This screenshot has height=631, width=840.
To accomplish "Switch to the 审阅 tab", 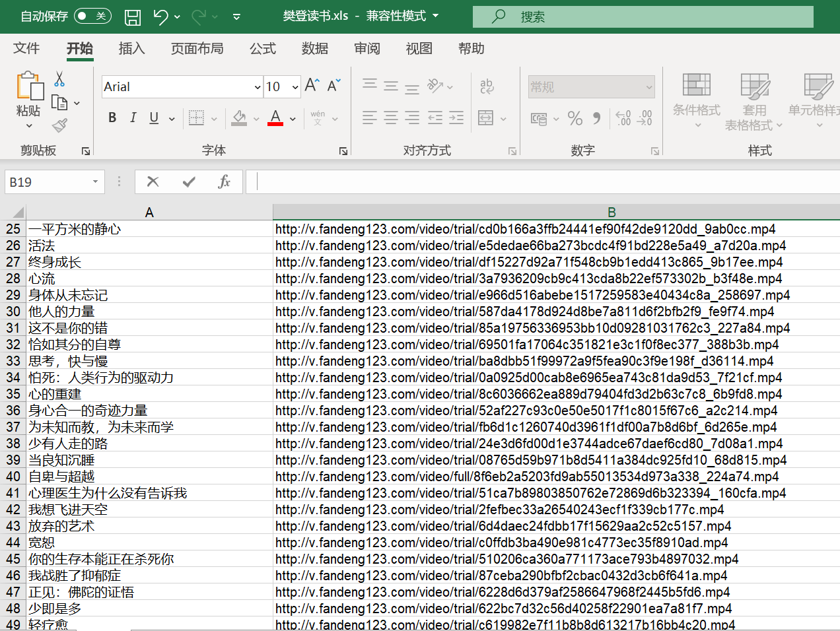I will [367, 48].
